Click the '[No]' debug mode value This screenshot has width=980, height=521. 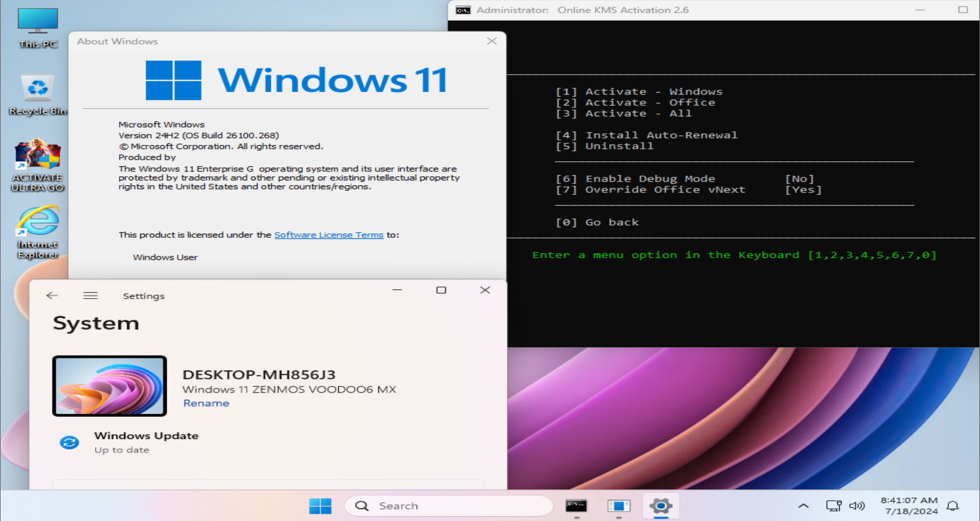click(x=800, y=179)
